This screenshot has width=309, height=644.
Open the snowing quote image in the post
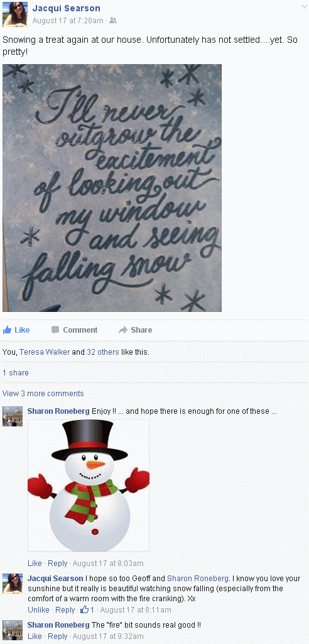[112, 187]
